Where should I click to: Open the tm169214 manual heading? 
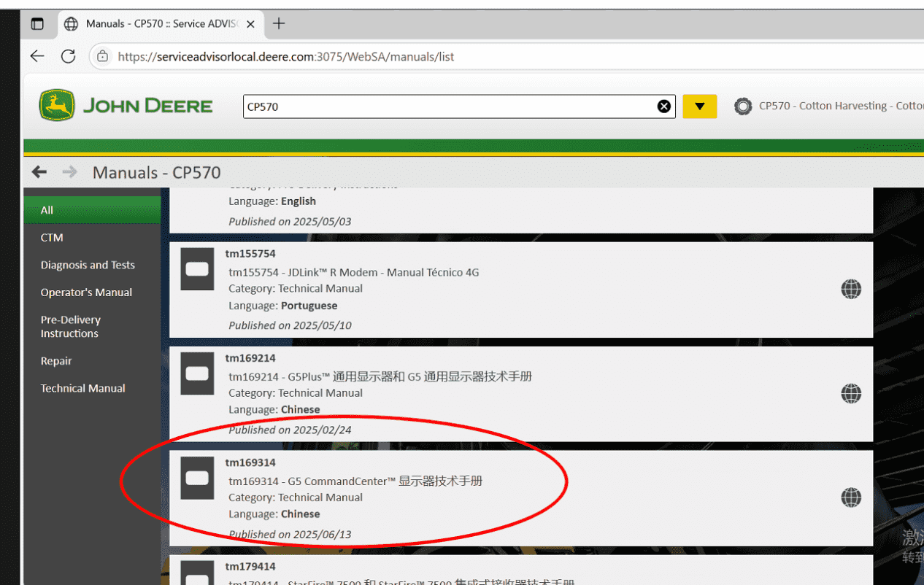[250, 358]
